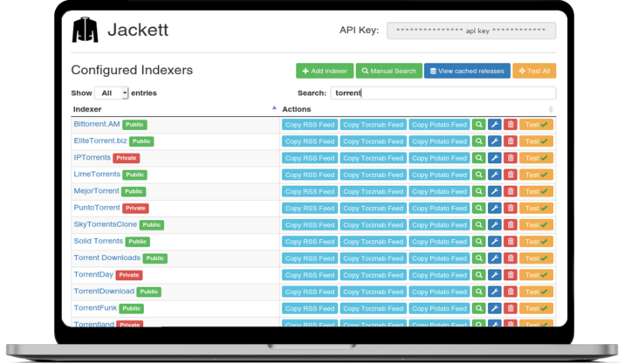Delete the IPTorrents indexer
This screenshot has width=624, height=364.
(x=511, y=158)
